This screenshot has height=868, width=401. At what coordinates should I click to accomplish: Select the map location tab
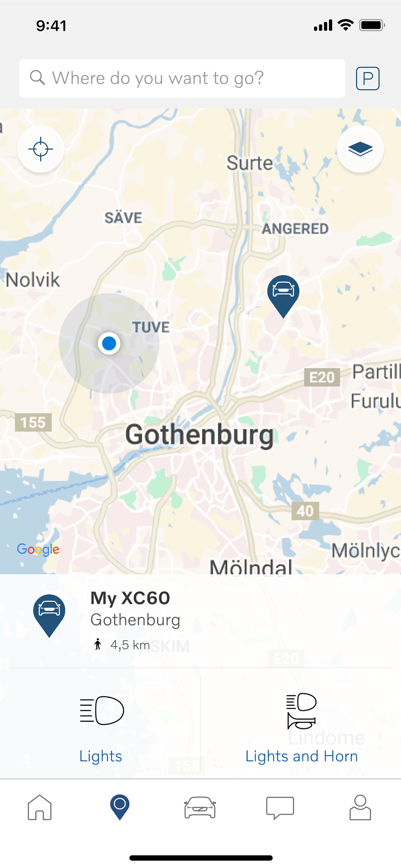120,808
